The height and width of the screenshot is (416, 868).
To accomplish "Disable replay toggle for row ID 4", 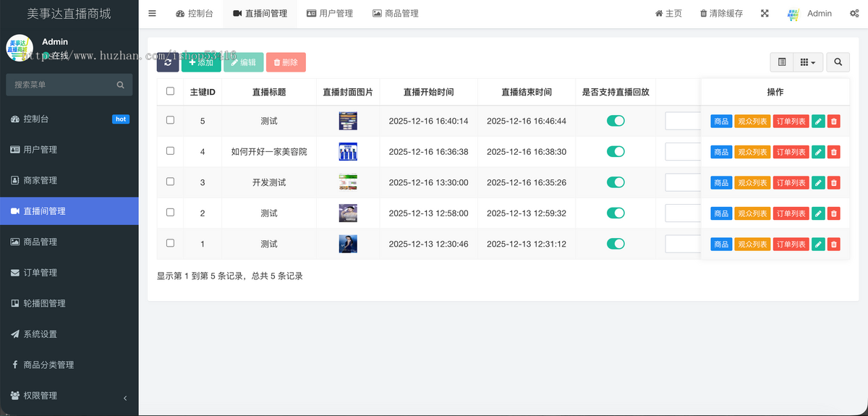I will pos(616,152).
